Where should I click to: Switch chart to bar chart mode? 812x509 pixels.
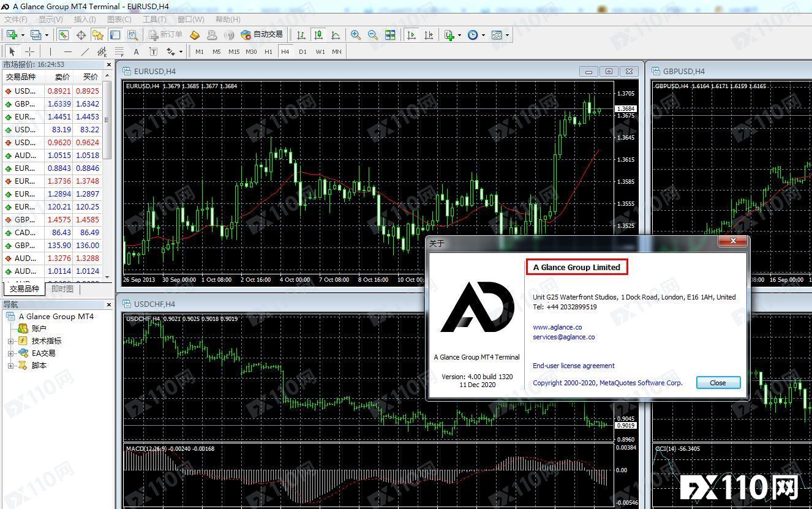[301, 35]
